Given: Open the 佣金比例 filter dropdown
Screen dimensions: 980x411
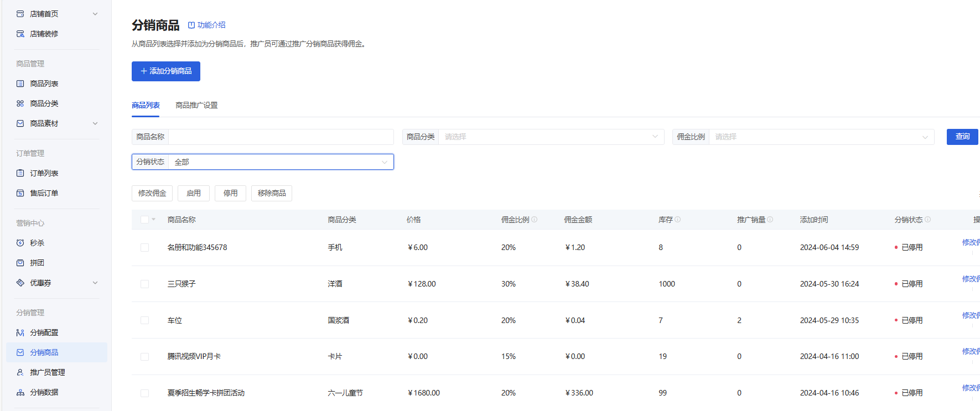Looking at the screenshot, I should pos(821,137).
